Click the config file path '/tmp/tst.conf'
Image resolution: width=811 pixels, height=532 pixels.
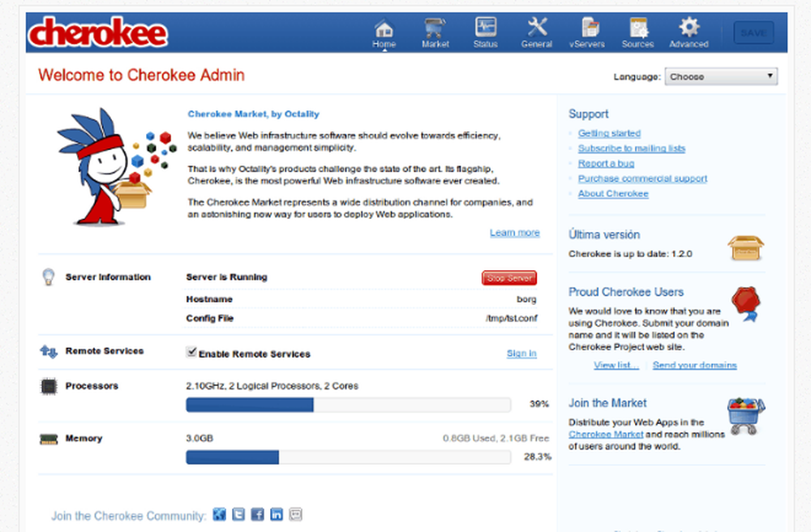(511, 319)
